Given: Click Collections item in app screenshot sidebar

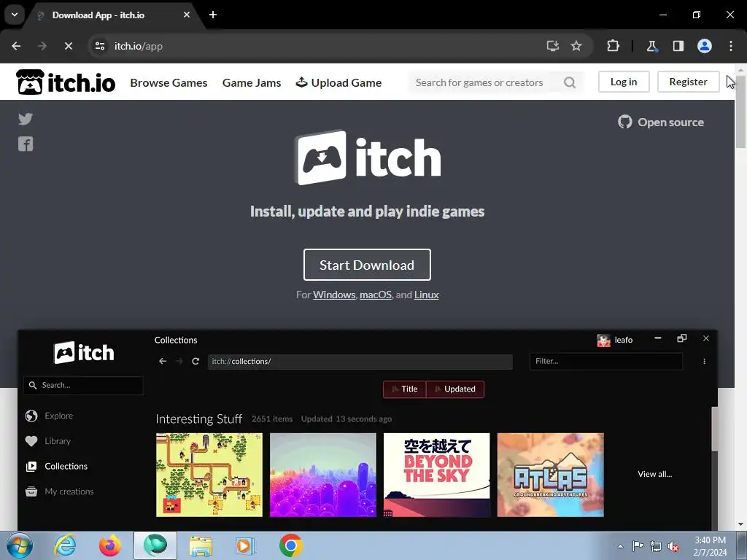Looking at the screenshot, I should (57, 466).
